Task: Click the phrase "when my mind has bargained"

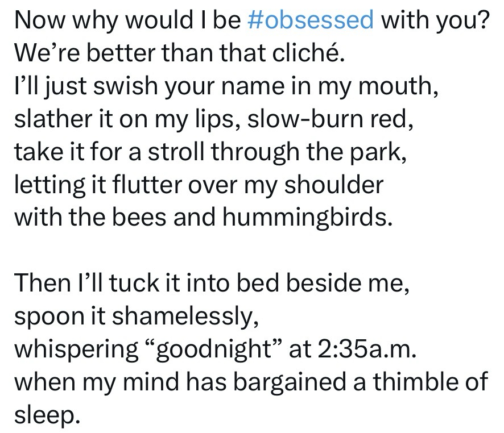Action: 182,380
